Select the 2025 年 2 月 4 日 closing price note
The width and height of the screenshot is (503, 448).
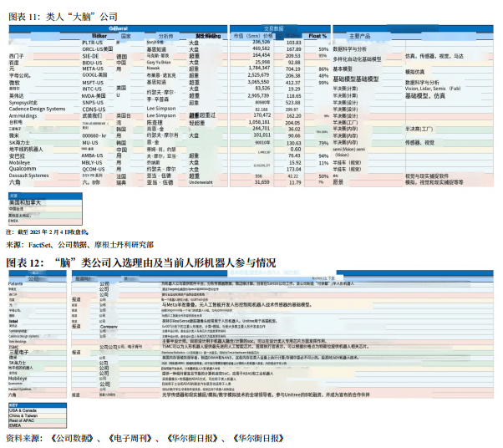click(47, 232)
